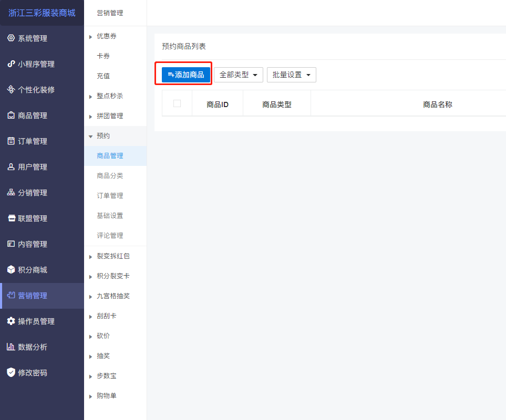The width and height of the screenshot is (506, 420).
Task: Open 数据分析 section
Action: 42,347
